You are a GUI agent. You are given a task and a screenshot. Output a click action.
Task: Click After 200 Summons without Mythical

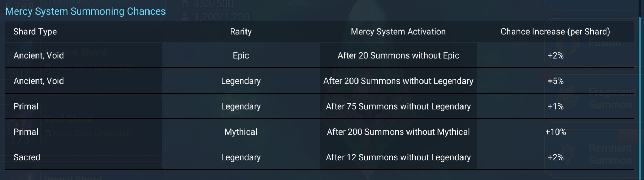tap(398, 132)
